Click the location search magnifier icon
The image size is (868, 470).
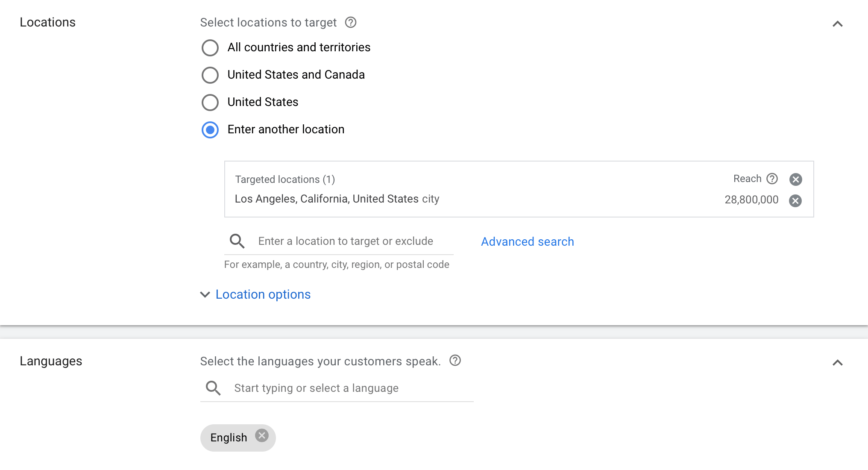tap(236, 241)
